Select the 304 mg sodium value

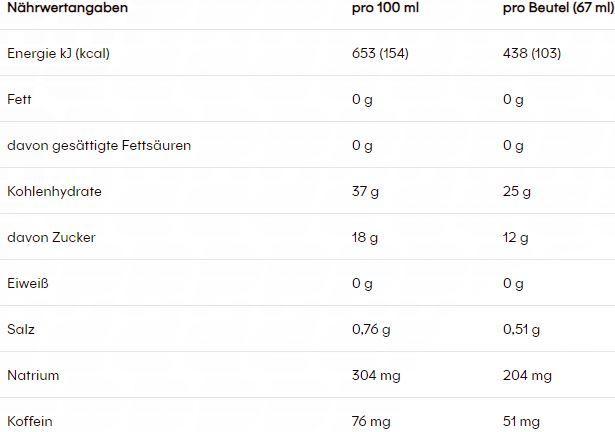pyautogui.click(x=376, y=375)
